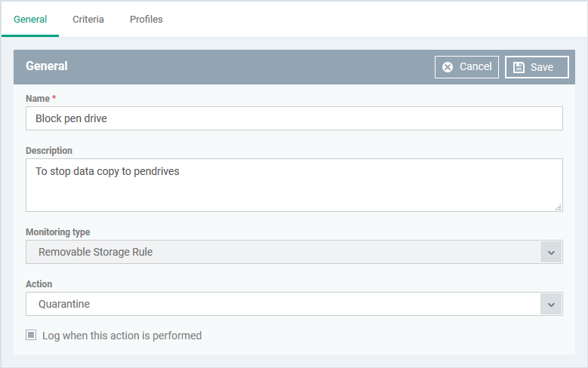Open the Quarantine action dropdown
Image resolution: width=588 pixels, height=368 pixels.
[x=294, y=304]
